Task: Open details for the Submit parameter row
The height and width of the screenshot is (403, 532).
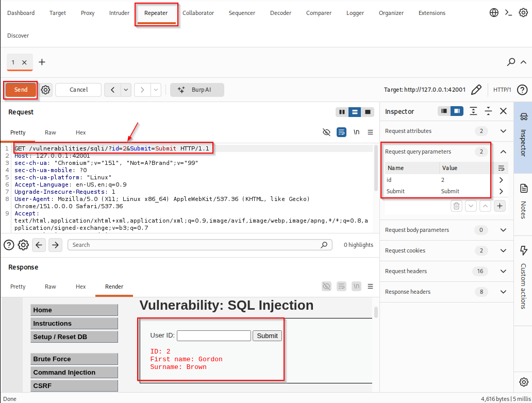Action: (x=501, y=191)
